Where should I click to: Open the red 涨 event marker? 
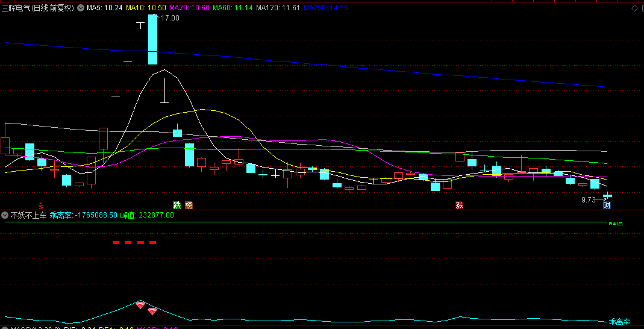point(459,205)
